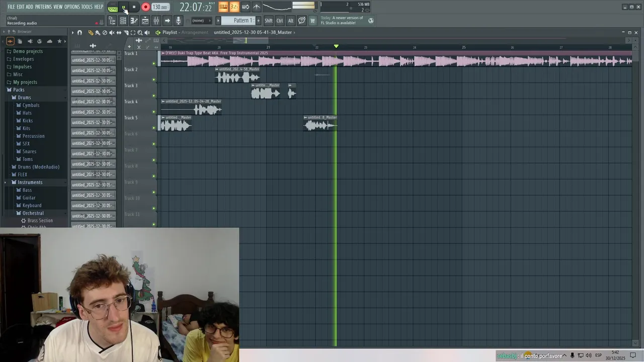Open the TOOLS menu
644x362 pixels.
pos(87,7)
